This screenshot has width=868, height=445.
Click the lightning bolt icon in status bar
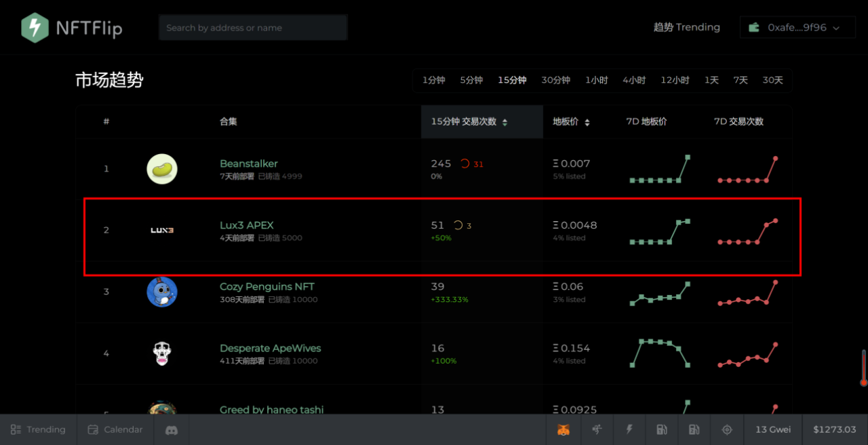tap(629, 429)
